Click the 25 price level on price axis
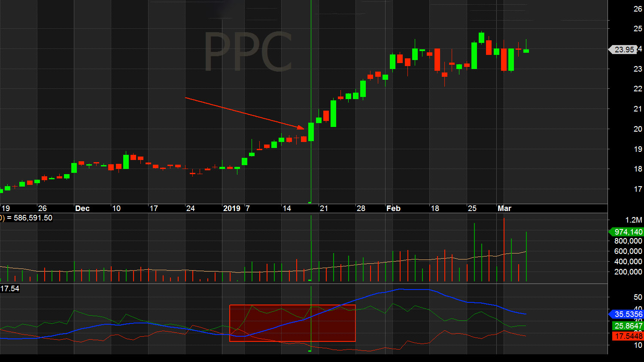Image resolution: width=644 pixels, height=362 pixels. 638,29
